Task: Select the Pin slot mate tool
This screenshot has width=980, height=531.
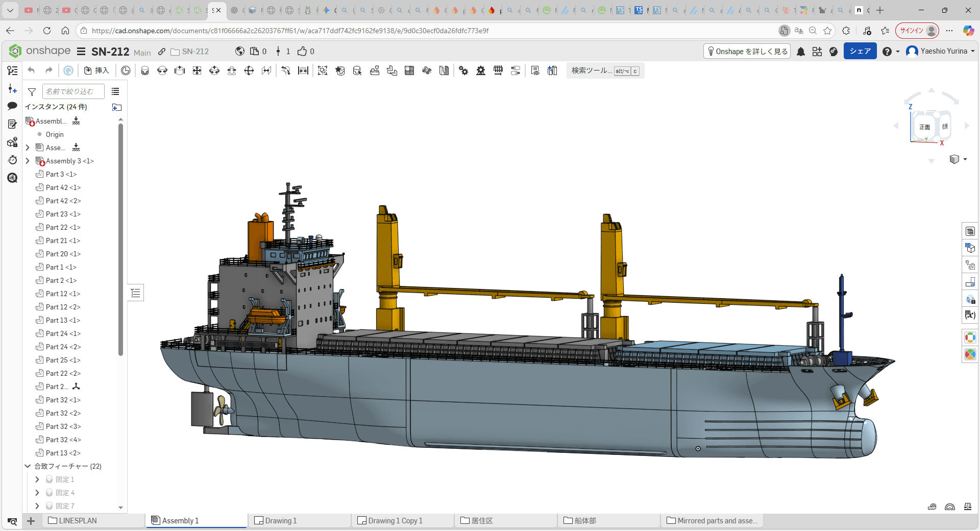Action: 232,70
